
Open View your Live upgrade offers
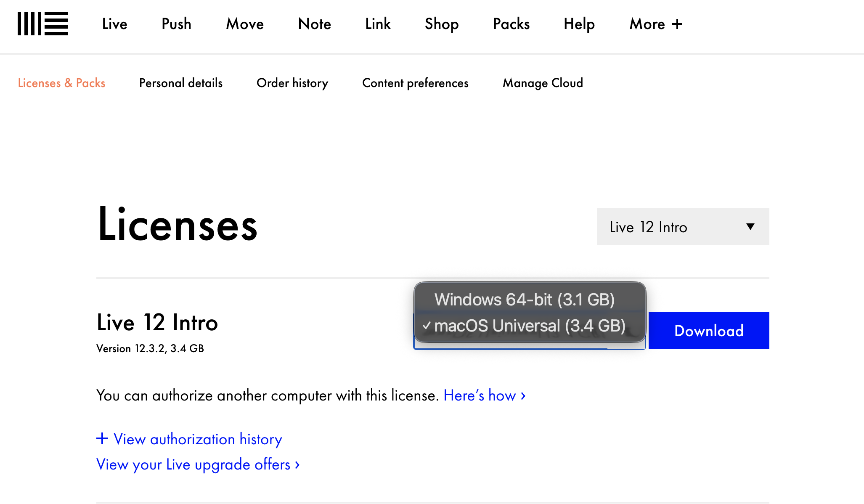(x=198, y=464)
